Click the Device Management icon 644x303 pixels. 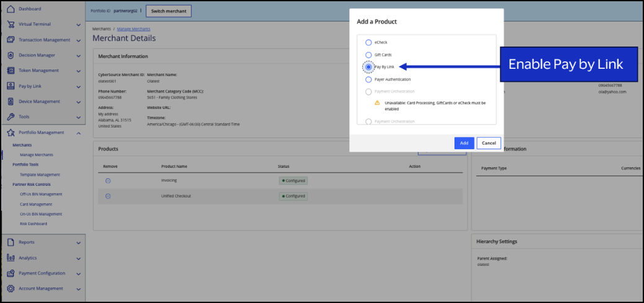pos(11,102)
